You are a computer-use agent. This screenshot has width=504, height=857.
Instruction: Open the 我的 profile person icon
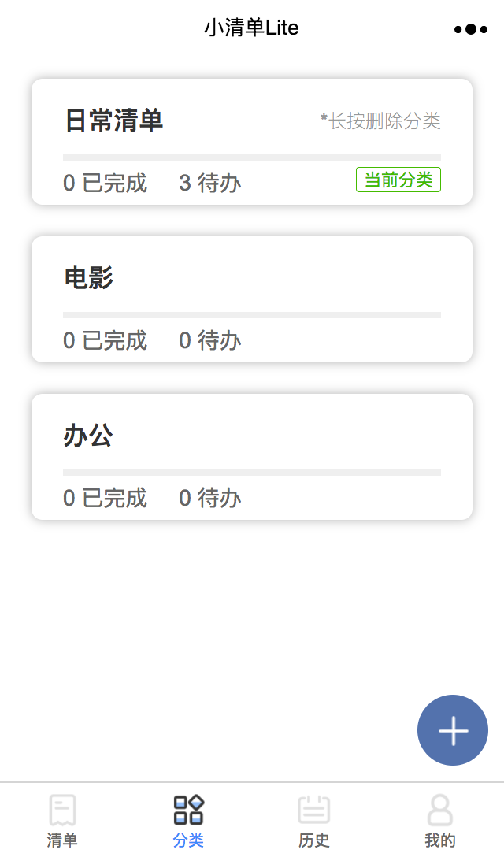pyautogui.click(x=440, y=810)
